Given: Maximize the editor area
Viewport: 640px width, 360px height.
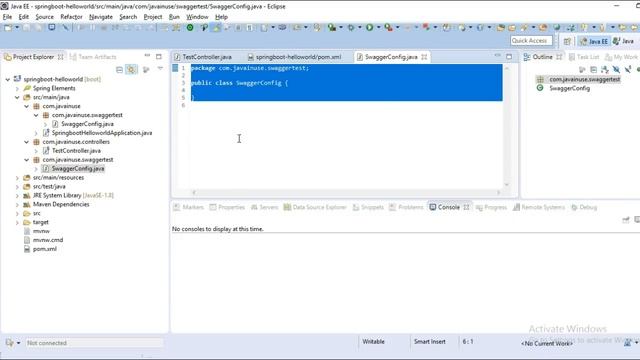Looking at the screenshot, I should [x=509, y=56].
